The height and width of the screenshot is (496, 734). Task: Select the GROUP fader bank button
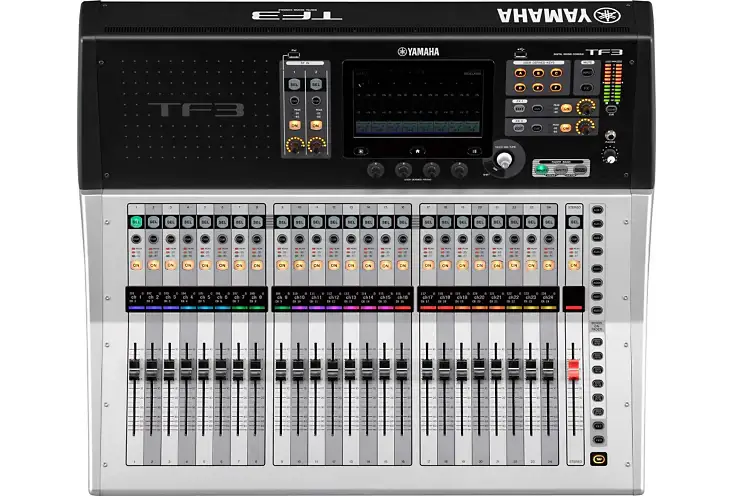(561, 169)
